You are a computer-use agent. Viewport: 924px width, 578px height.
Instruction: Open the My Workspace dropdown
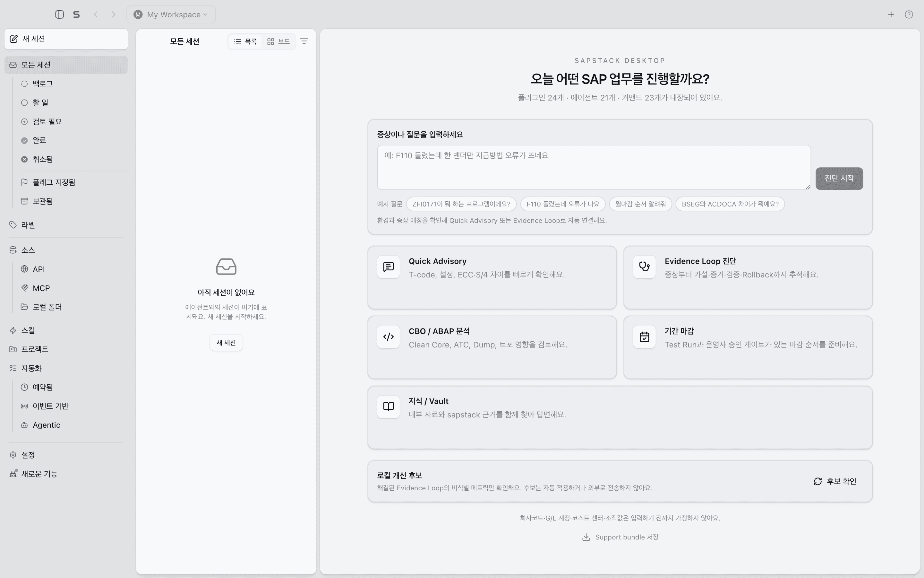click(x=171, y=14)
